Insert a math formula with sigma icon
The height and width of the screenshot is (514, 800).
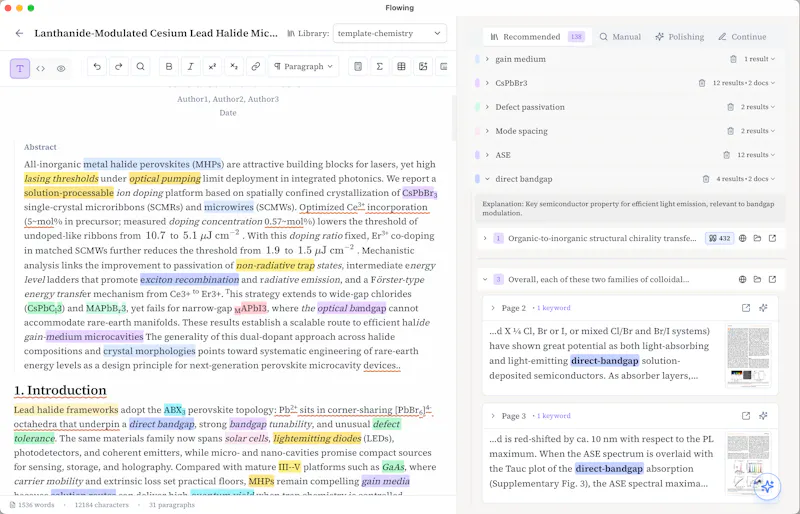380,66
